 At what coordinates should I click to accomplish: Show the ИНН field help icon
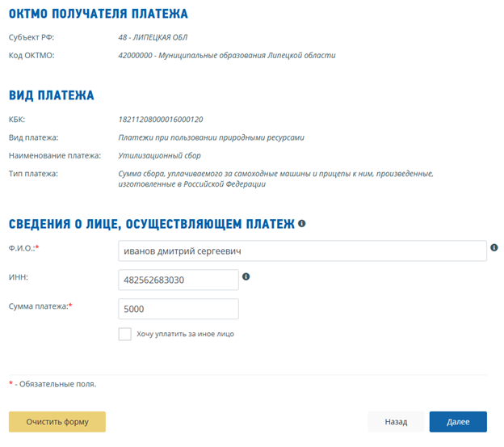(x=246, y=276)
